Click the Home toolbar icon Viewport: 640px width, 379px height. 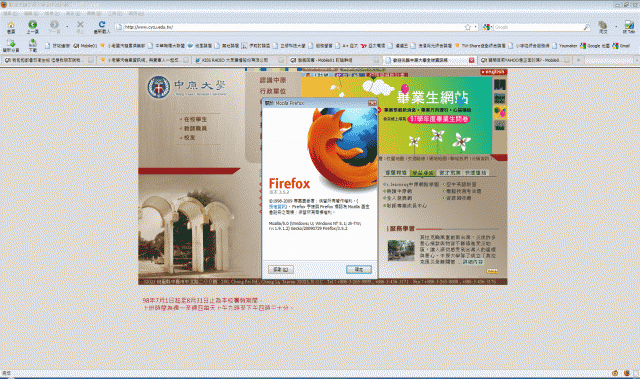(x=11, y=27)
